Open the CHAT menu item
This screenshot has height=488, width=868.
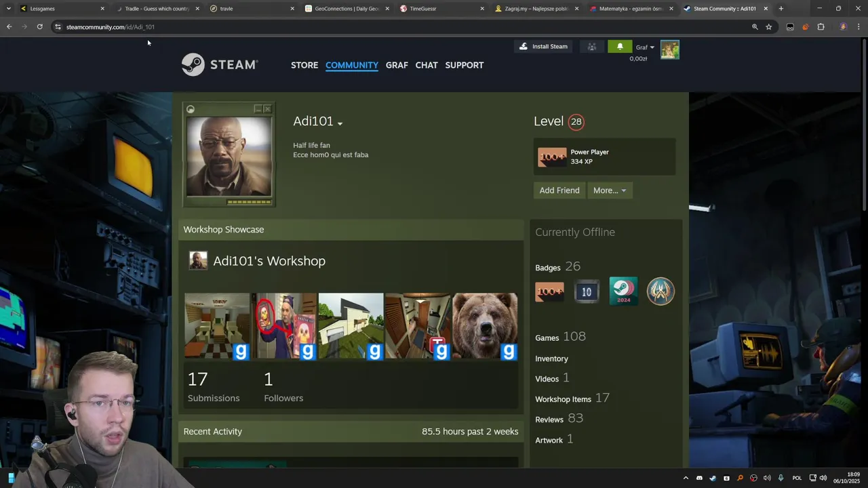coord(427,65)
